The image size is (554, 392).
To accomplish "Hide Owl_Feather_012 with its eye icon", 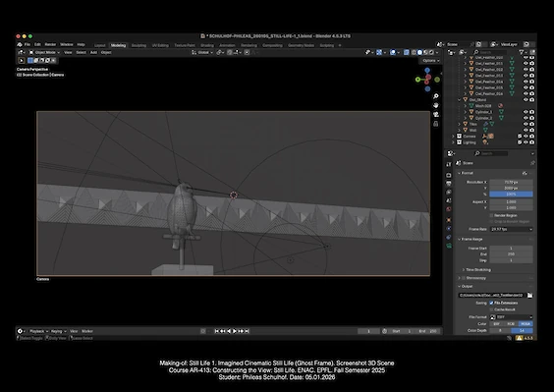I will 526,70.
